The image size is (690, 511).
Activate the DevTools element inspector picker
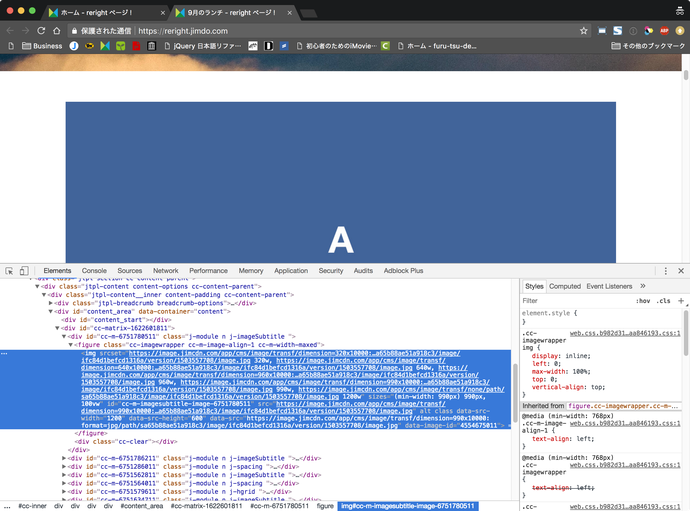tap(9, 271)
